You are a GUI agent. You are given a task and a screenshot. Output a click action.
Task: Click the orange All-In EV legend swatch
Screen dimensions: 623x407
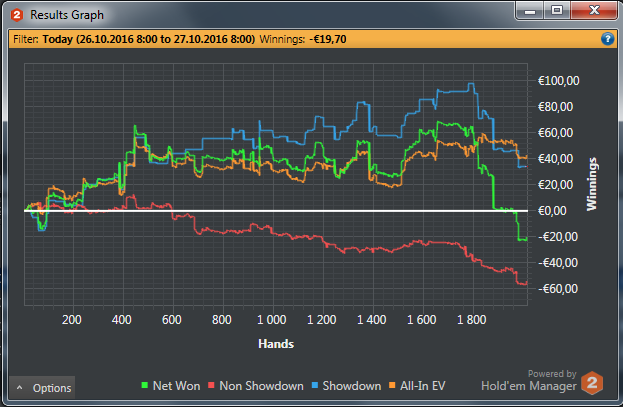point(392,385)
